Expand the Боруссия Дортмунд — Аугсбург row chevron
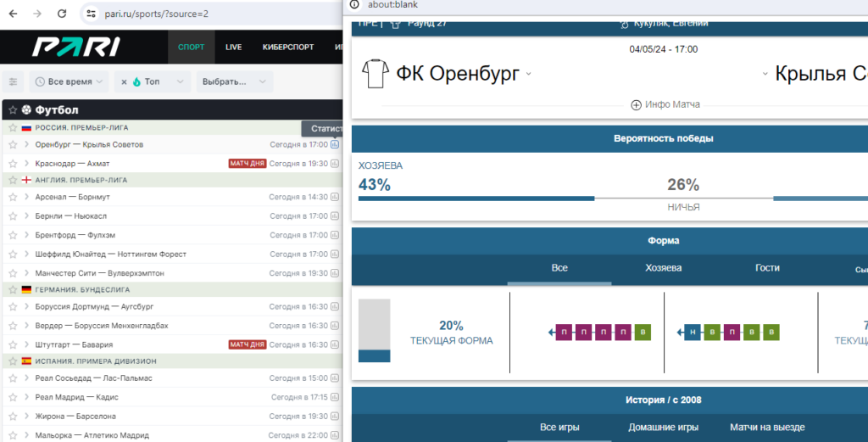Image resolution: width=868 pixels, height=442 pixels. (x=26, y=306)
